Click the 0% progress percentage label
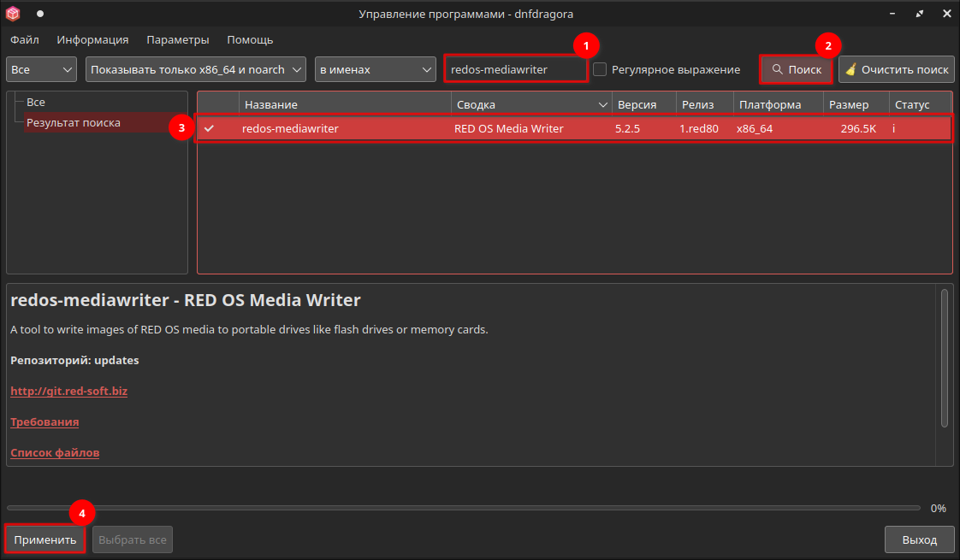This screenshot has width=960, height=560. pyautogui.click(x=938, y=508)
